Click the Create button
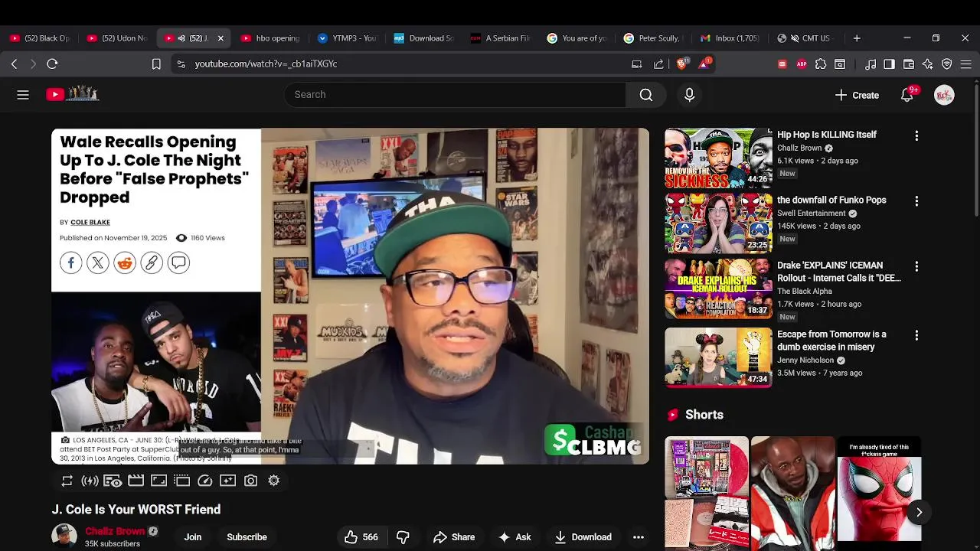 [857, 95]
